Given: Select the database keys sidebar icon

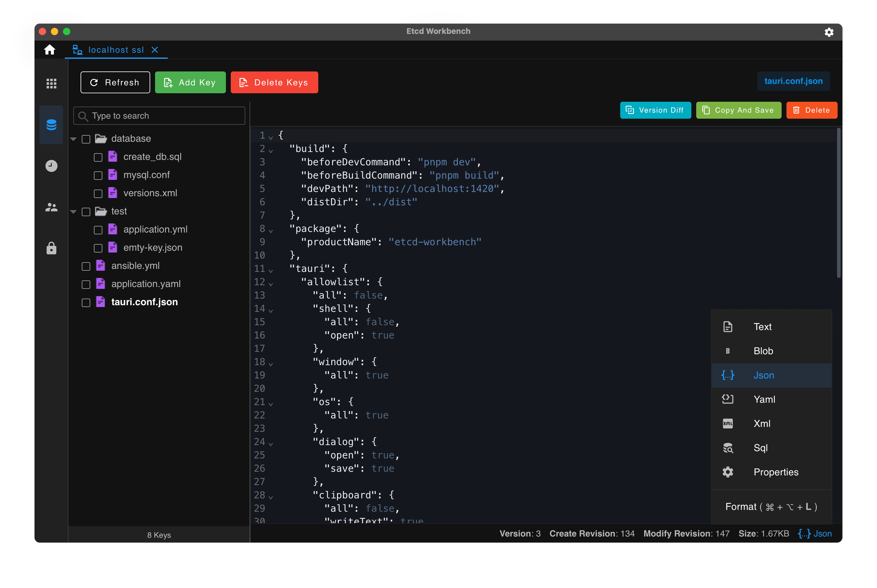Looking at the screenshot, I should tap(51, 124).
